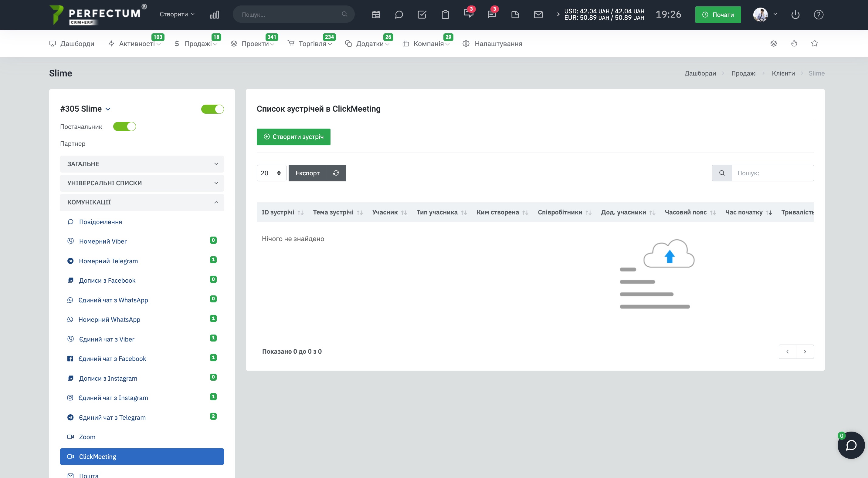
Task: Open the calendar icon in top bar
Action: (376, 15)
